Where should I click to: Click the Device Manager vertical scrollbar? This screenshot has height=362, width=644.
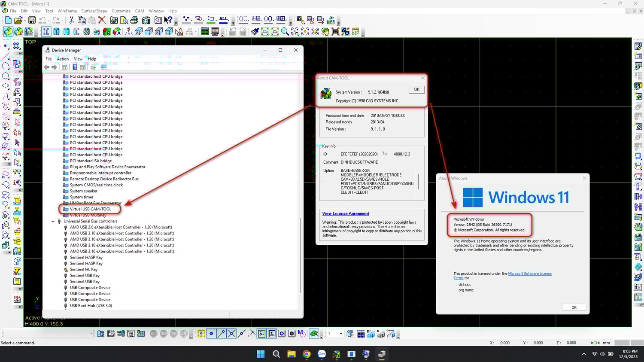click(x=300, y=256)
